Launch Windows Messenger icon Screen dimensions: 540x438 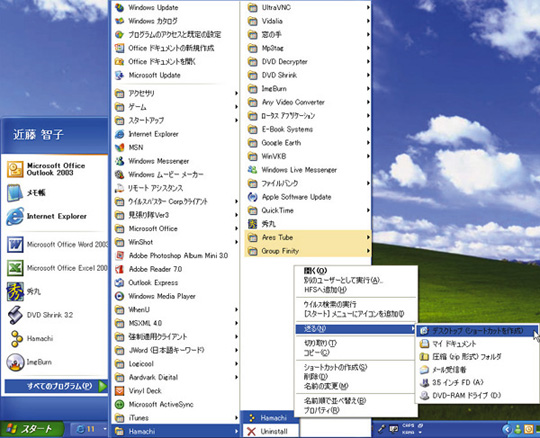120,161
